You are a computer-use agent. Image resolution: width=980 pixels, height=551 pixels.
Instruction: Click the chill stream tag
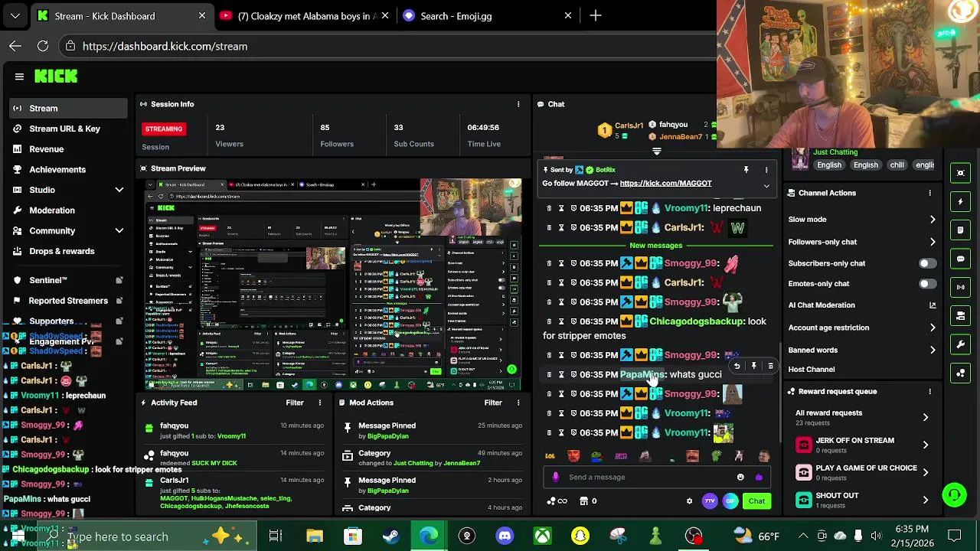tap(897, 165)
